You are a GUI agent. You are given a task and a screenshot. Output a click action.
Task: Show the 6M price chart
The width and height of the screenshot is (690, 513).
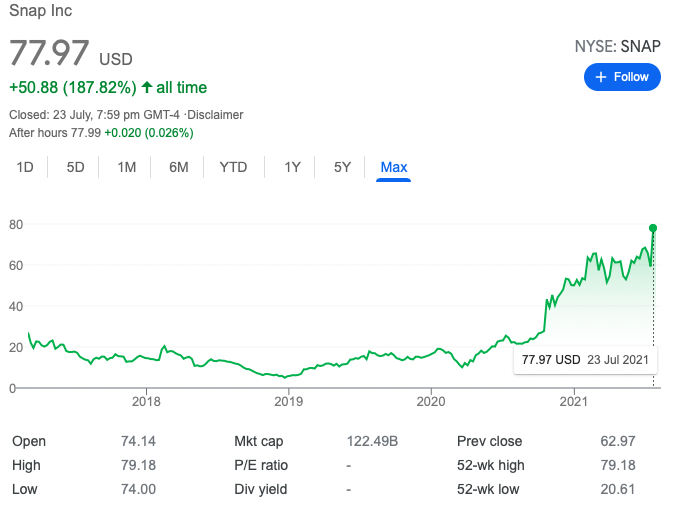pyautogui.click(x=179, y=167)
